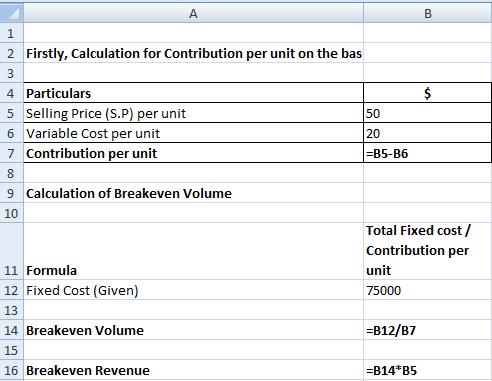Screen dimensions: 492x381
Task: Select 'Variable Cost per unit' cell
Action: pos(193,133)
